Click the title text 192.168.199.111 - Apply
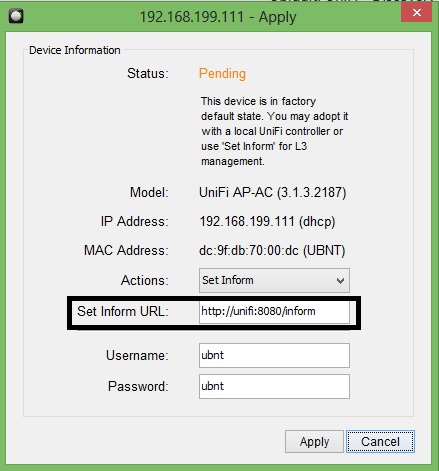This screenshot has height=471, width=439. pos(218,17)
